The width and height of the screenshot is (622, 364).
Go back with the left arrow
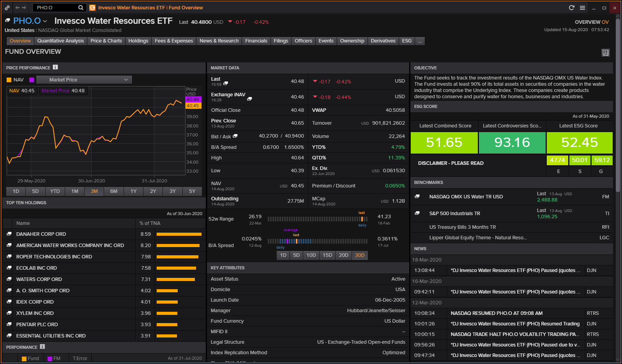pyautogui.click(x=17, y=7)
